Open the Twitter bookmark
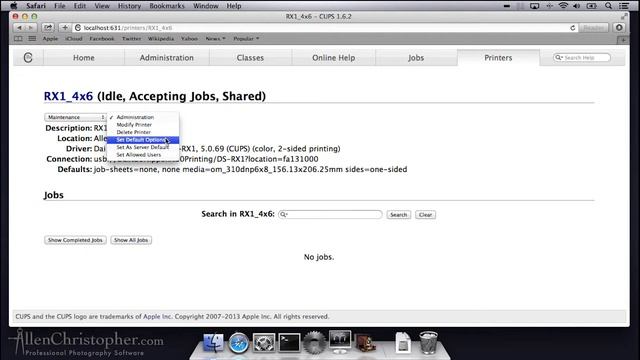 131,39
